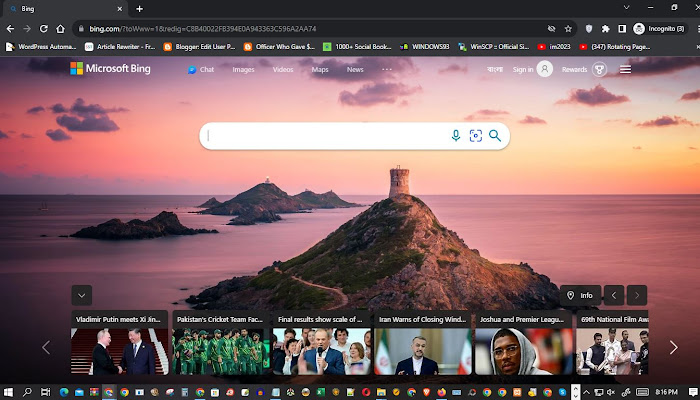Image resolution: width=700 pixels, height=400 pixels.
Task: Close the Bing tab
Action: point(120,8)
